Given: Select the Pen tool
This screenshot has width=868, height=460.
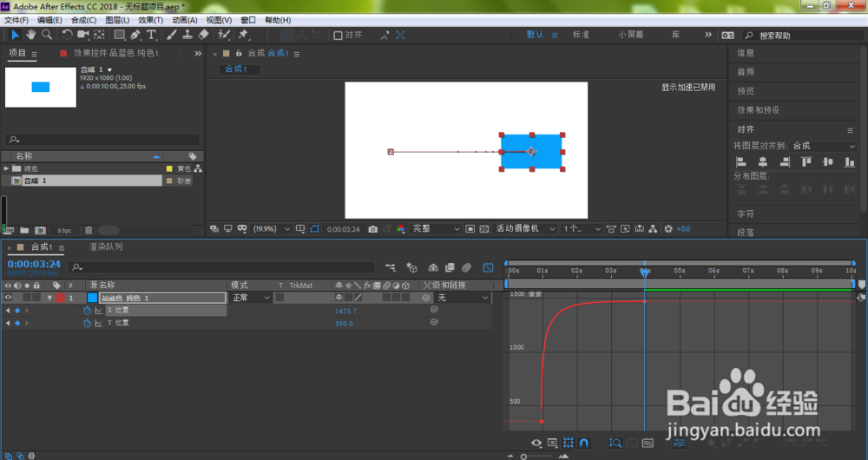Looking at the screenshot, I should tap(135, 35).
